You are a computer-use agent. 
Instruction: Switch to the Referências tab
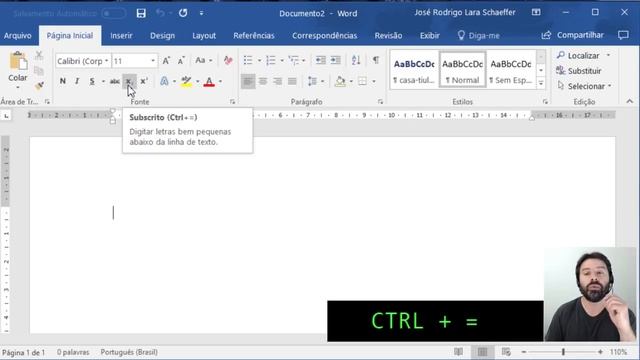(254, 36)
